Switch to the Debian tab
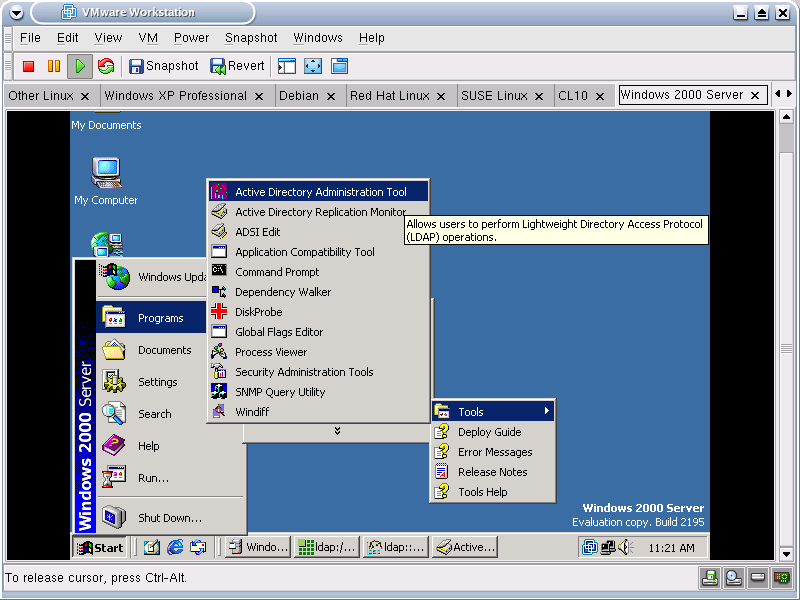The height and width of the screenshot is (600, 800). [299, 96]
